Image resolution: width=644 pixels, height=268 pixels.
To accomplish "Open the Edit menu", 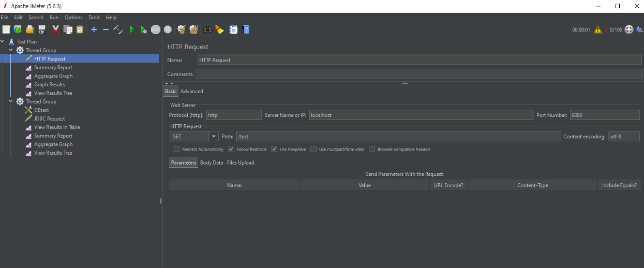I will 19,18.
